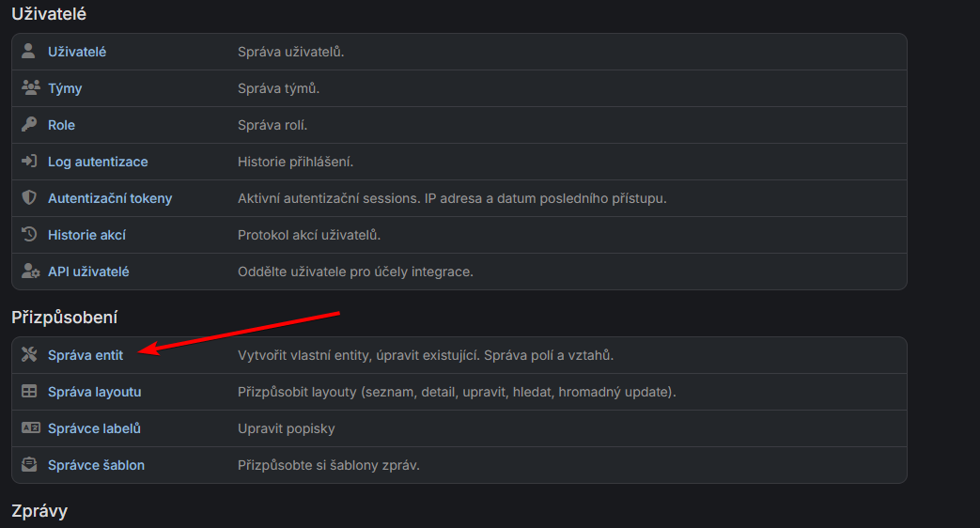View the Log autentizace link
980x528 pixels.
click(x=98, y=162)
